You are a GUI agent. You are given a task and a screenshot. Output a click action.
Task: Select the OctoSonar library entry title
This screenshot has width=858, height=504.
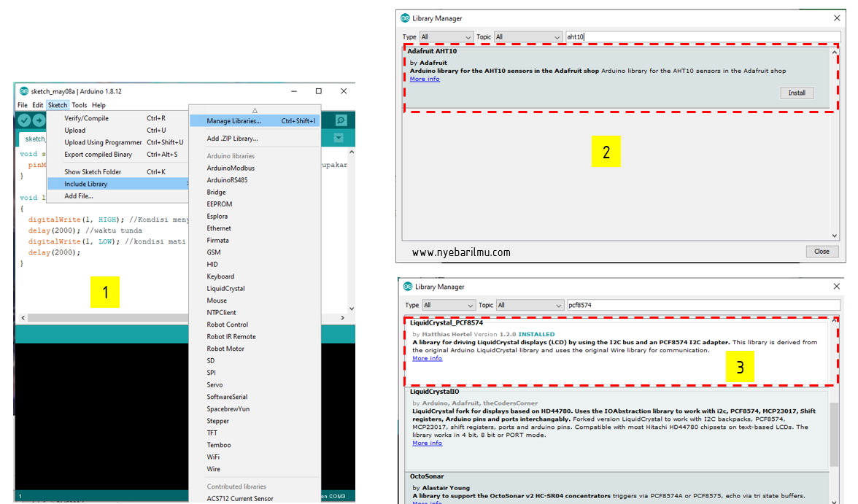pos(427,476)
